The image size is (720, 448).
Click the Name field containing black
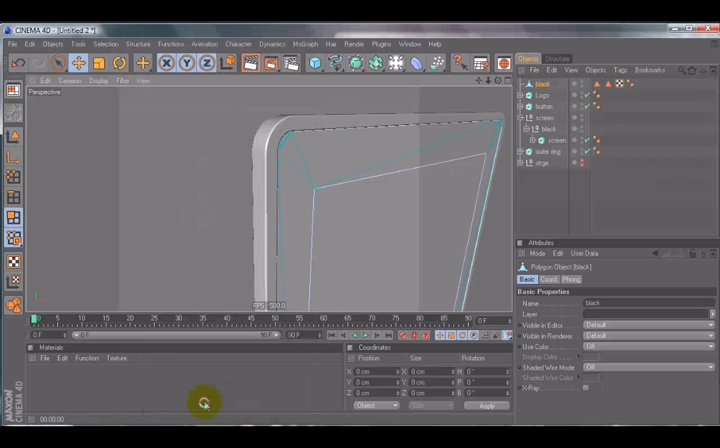click(649, 303)
